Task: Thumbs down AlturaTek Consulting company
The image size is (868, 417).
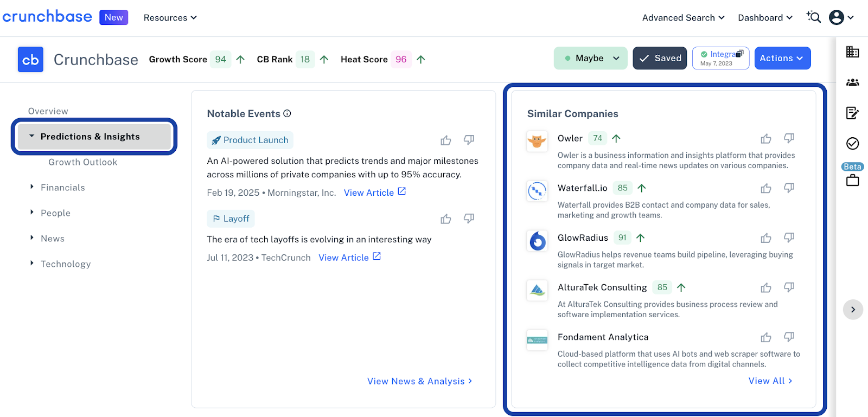Action: pos(789,287)
